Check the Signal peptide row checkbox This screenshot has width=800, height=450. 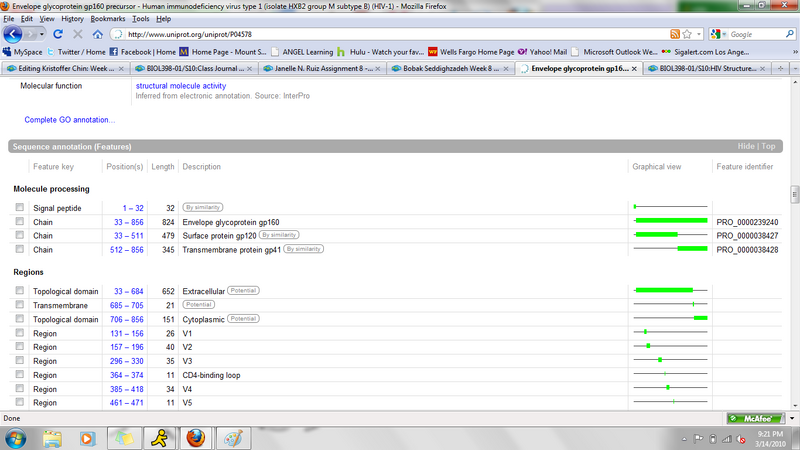click(19, 208)
